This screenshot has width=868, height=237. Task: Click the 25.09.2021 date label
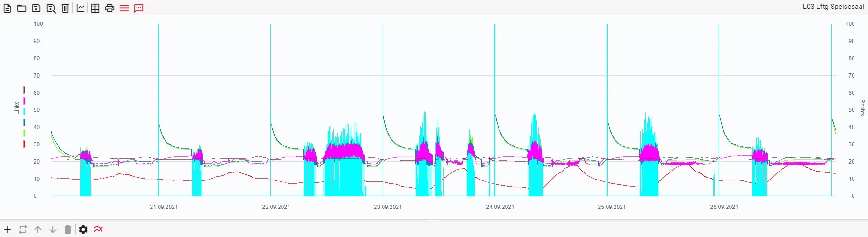coord(612,207)
